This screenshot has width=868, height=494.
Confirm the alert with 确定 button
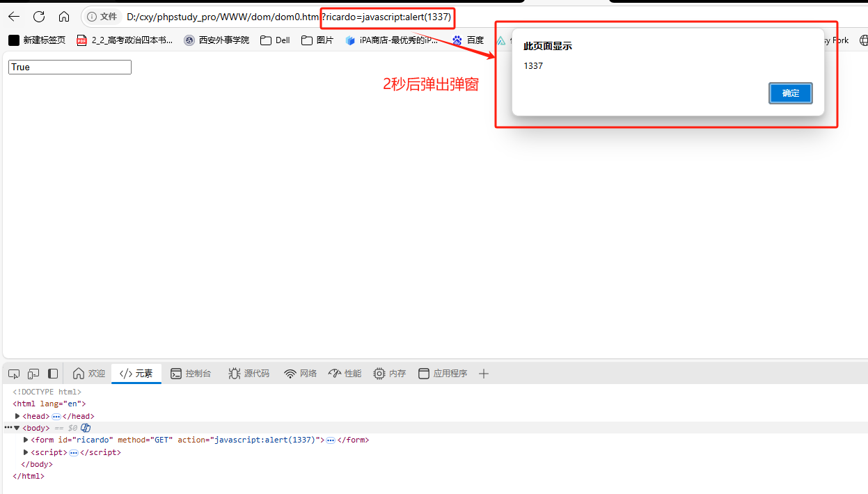[791, 93]
